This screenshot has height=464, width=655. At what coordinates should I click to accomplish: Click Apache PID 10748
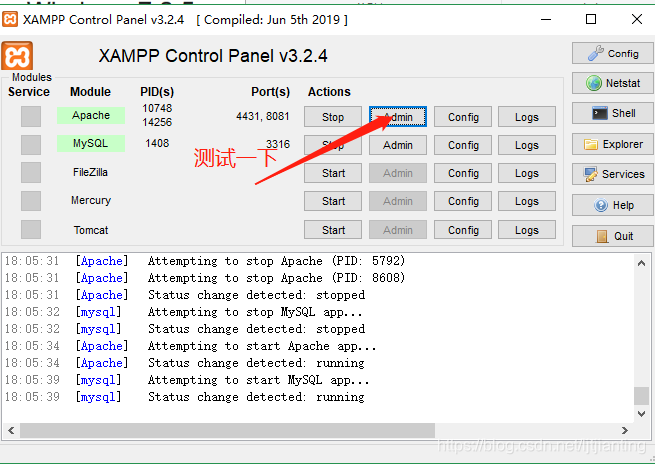tap(157, 108)
